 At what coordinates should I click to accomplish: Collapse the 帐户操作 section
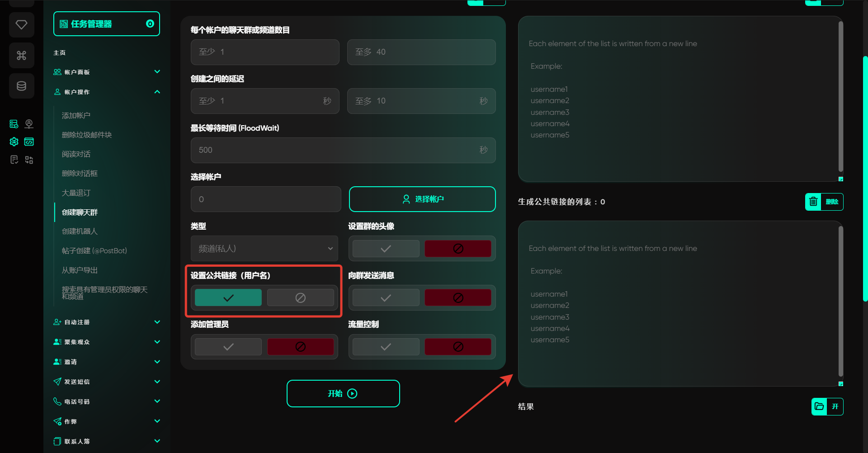click(157, 92)
